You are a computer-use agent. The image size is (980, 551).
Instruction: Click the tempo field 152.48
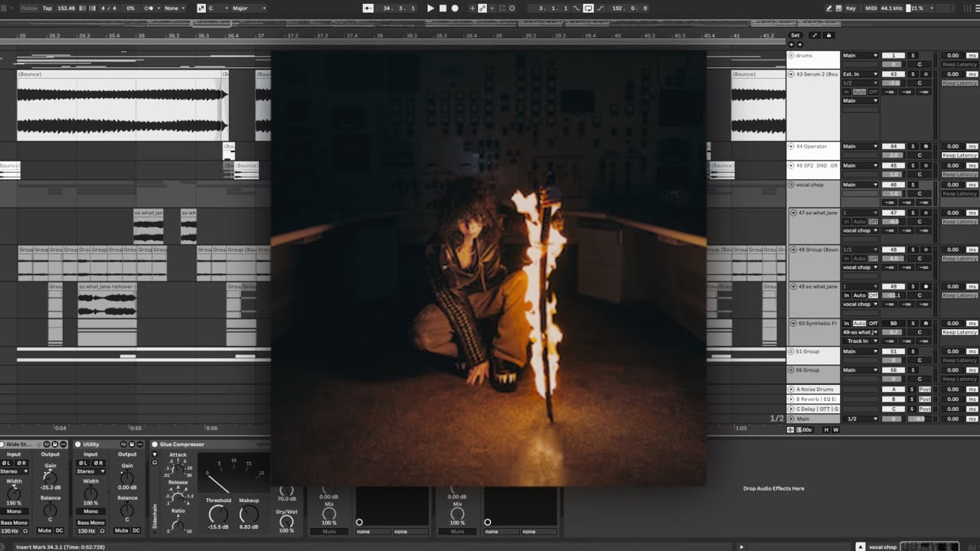click(66, 8)
